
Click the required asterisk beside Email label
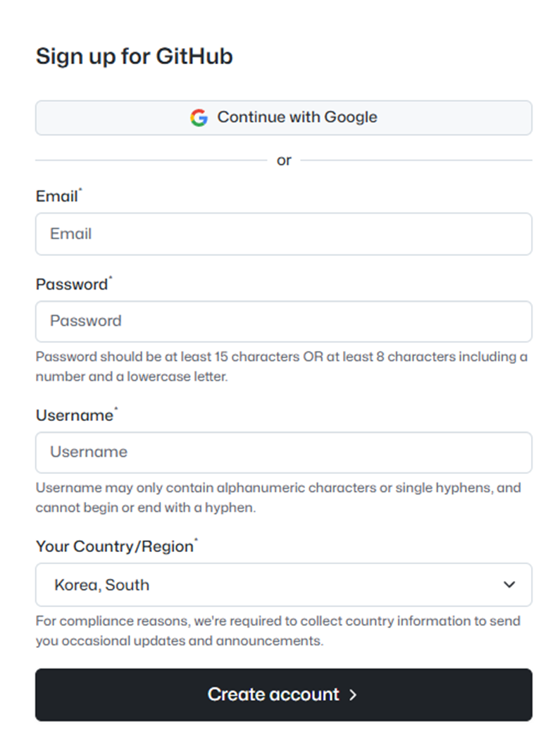[80, 189]
